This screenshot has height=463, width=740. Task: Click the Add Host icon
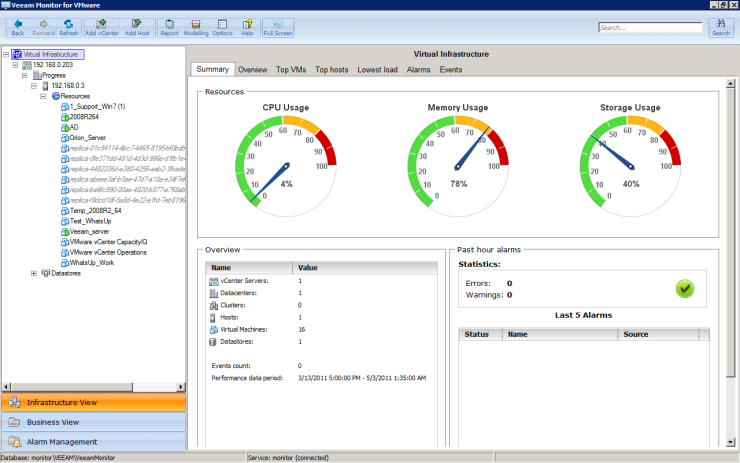point(137,24)
